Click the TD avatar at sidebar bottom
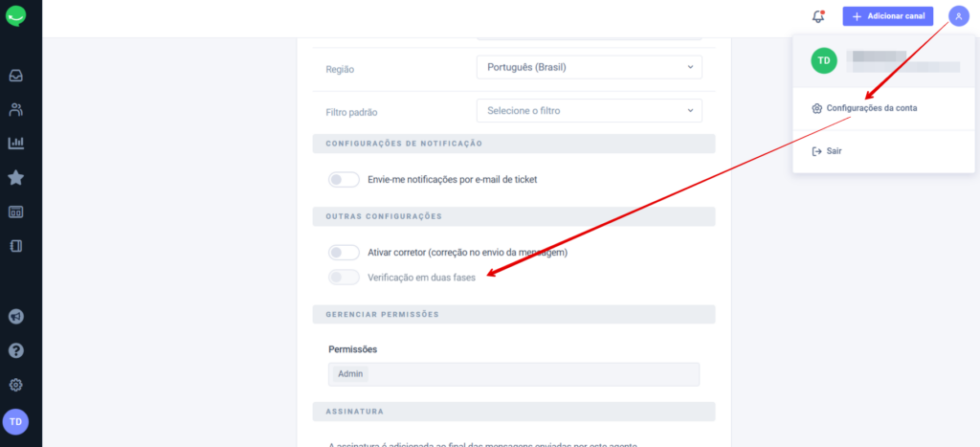The width and height of the screenshot is (980, 447). click(x=15, y=422)
